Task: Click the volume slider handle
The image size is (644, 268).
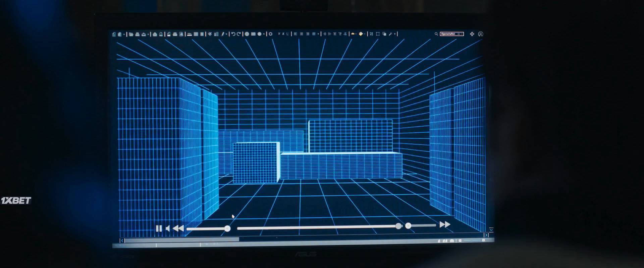Action: [227, 228]
